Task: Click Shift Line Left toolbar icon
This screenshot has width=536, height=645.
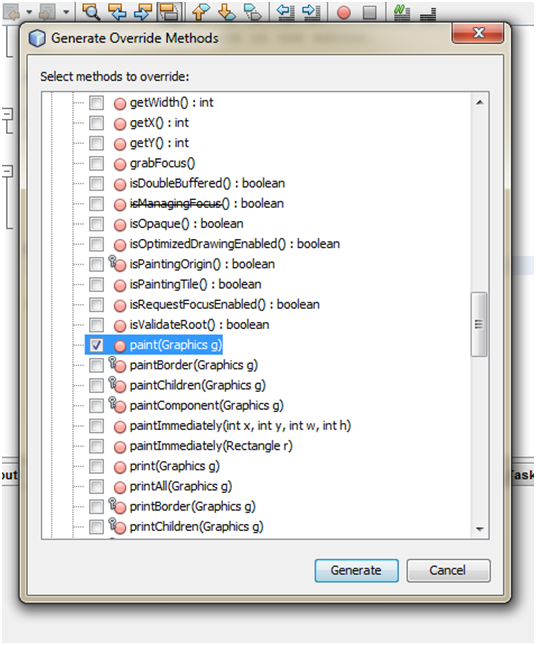Action: pos(285,12)
